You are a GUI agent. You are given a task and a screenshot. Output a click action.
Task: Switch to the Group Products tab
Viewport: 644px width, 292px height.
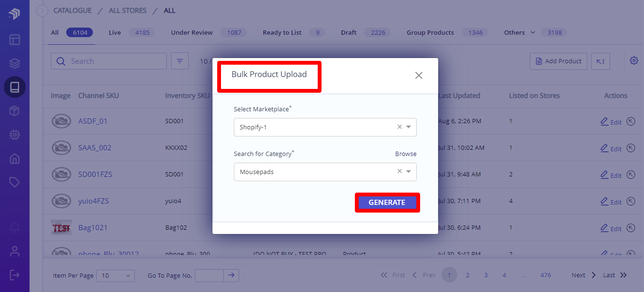coord(447,33)
